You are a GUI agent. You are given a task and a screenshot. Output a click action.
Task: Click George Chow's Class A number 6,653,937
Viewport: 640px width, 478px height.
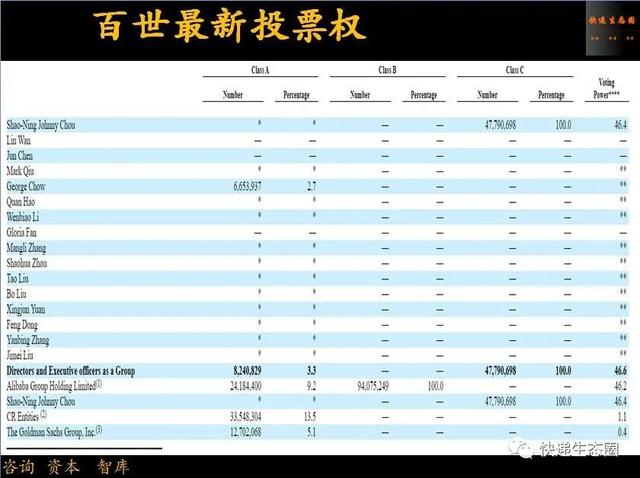click(247, 187)
